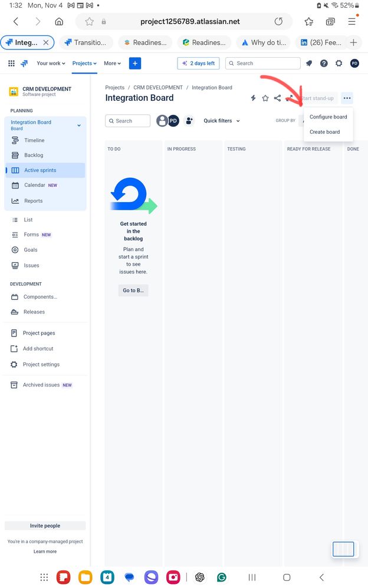Open Reports in sidebar

[45, 201]
